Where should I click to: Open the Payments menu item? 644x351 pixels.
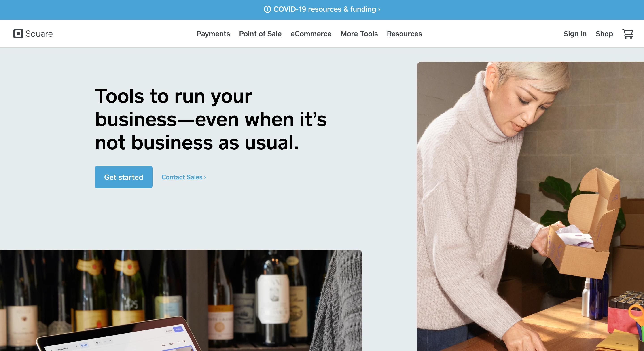pos(213,34)
